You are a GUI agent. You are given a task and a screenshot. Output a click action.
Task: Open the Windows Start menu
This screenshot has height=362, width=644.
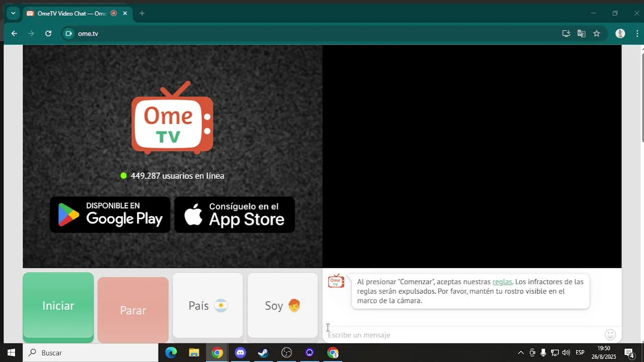pos(11,353)
